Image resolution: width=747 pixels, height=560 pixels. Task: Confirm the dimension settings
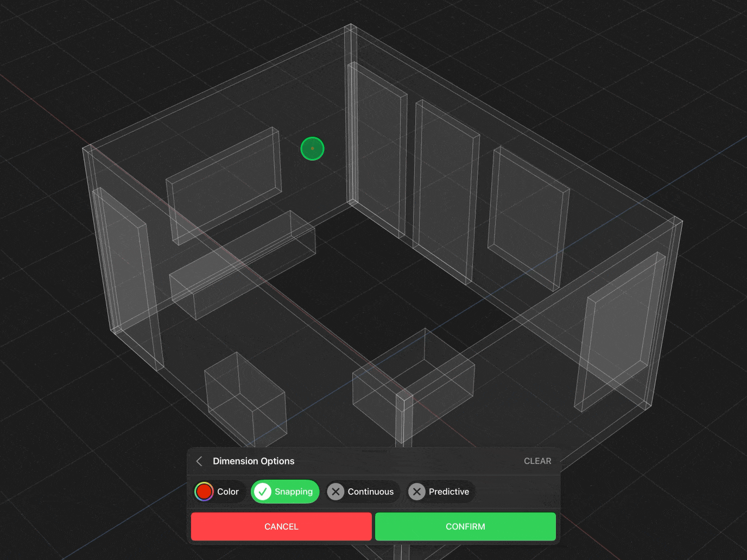(465, 526)
